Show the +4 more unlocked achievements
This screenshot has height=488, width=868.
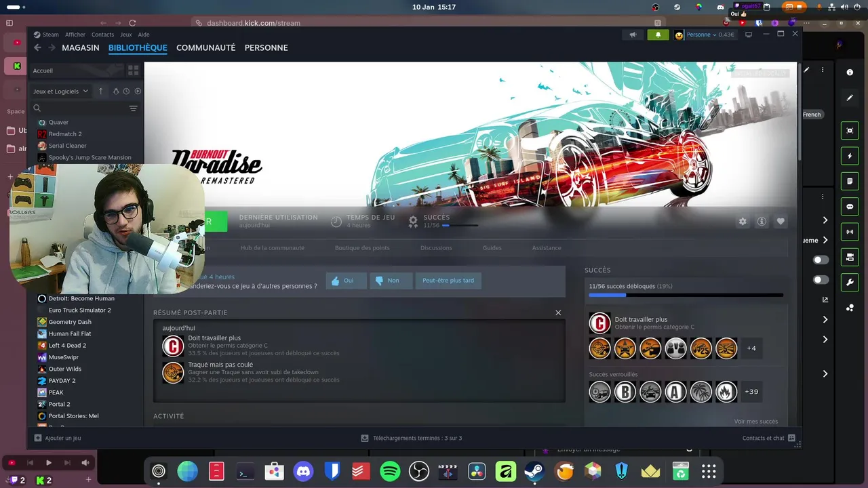(x=751, y=348)
